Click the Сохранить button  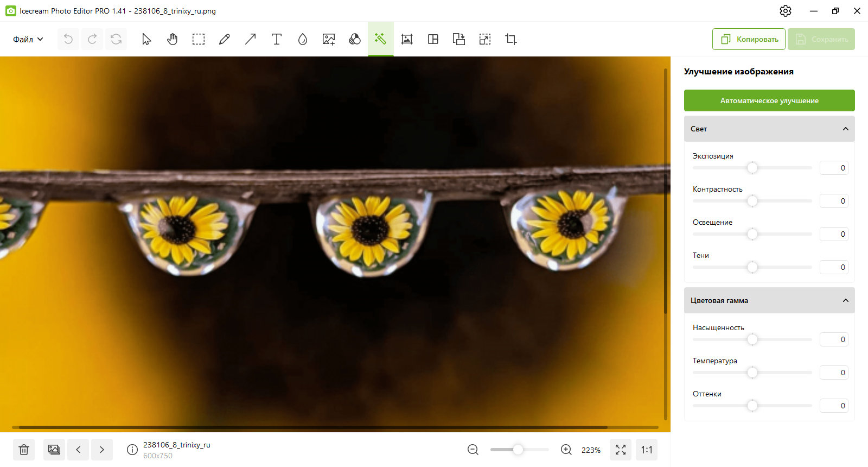pos(821,39)
